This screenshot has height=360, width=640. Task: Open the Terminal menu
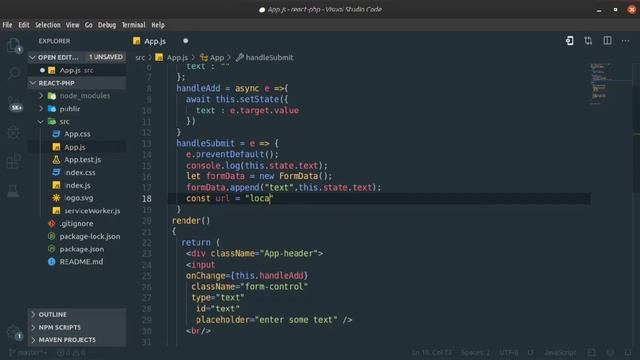click(x=133, y=25)
